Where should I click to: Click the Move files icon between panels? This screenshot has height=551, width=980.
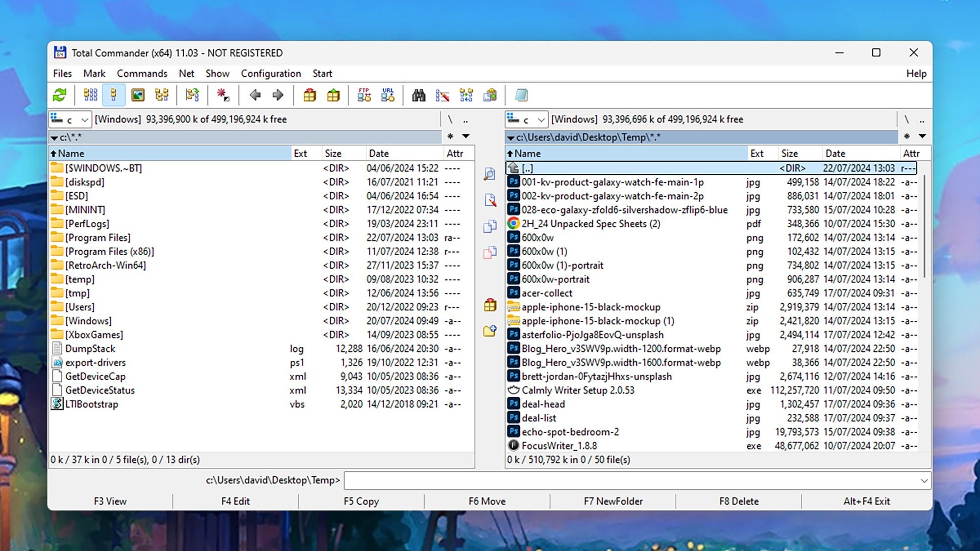point(490,252)
